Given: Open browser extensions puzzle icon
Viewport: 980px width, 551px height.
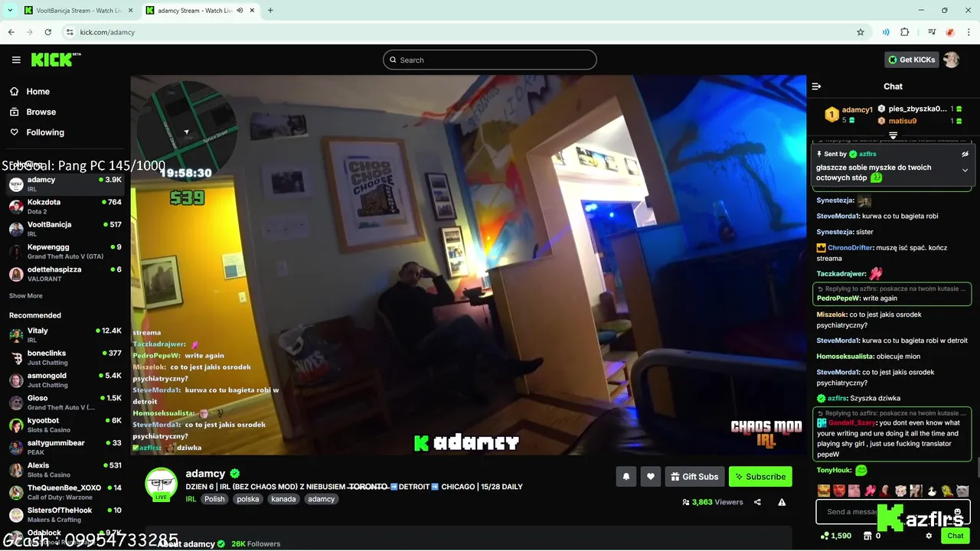Looking at the screenshot, I should [x=904, y=32].
